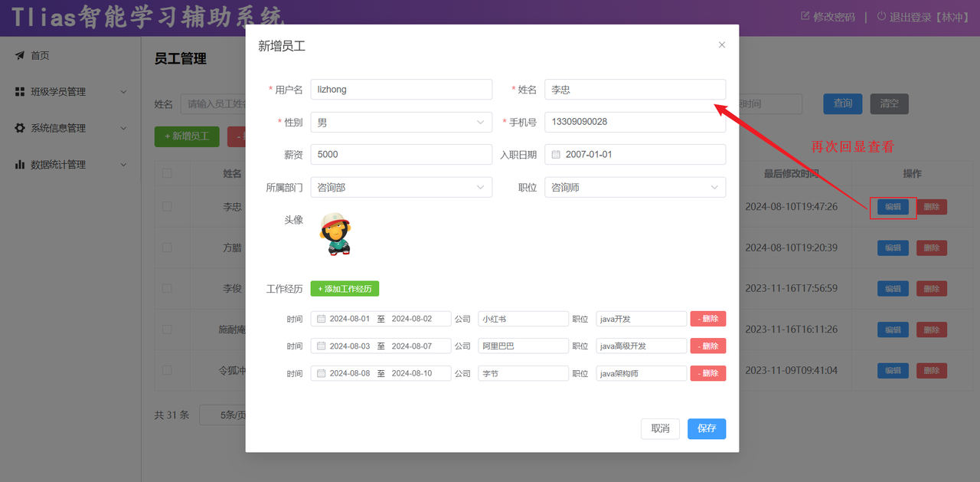
Task: Click the bar chart icon for 数据统计管理
Action: tap(20, 165)
